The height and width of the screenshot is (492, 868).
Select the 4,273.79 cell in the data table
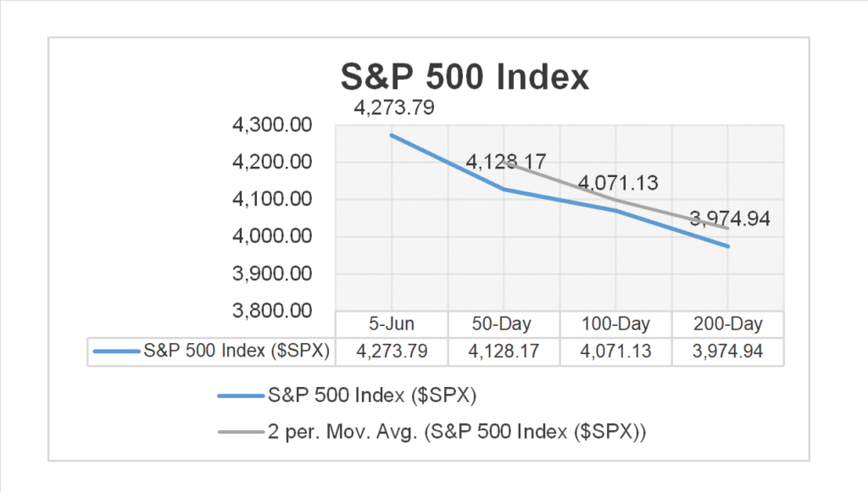tap(392, 351)
